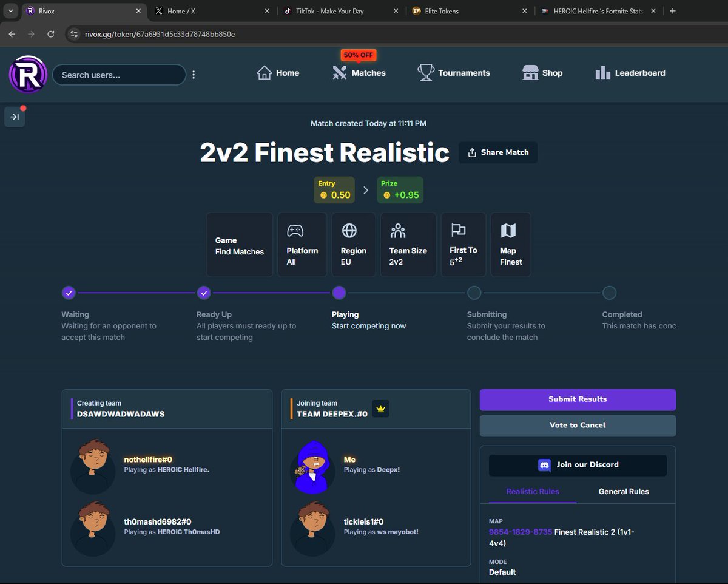Reload the page
This screenshot has width=728, height=584.
(51, 34)
